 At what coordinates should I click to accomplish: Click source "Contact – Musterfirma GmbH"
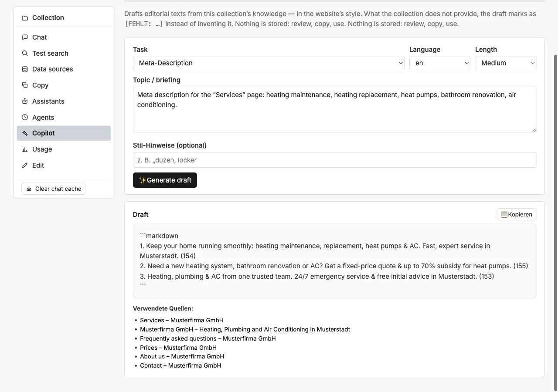click(180, 365)
